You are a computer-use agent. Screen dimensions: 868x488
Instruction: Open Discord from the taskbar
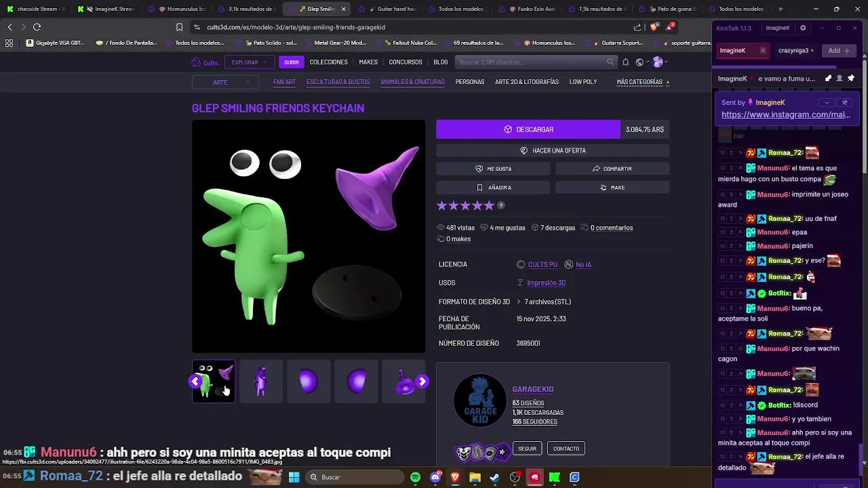point(435,477)
